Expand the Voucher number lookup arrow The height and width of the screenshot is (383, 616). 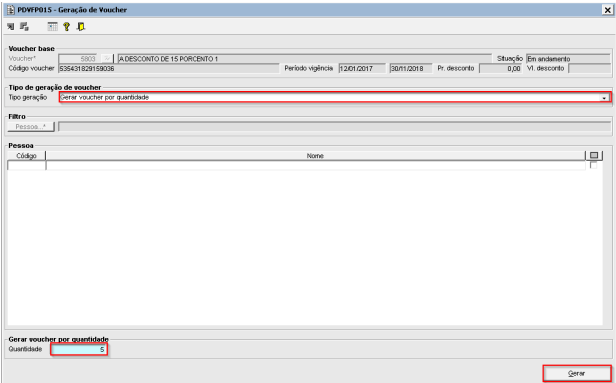(x=106, y=59)
